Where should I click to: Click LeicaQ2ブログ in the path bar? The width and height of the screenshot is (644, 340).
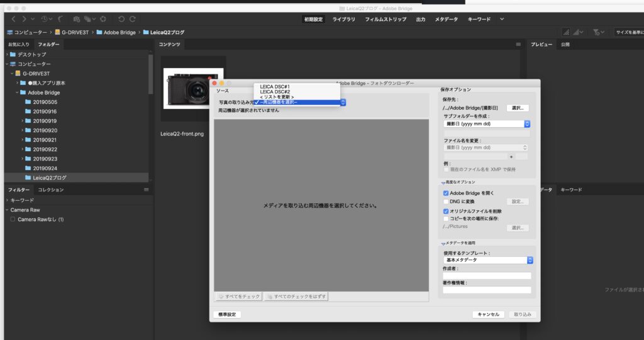point(167,32)
